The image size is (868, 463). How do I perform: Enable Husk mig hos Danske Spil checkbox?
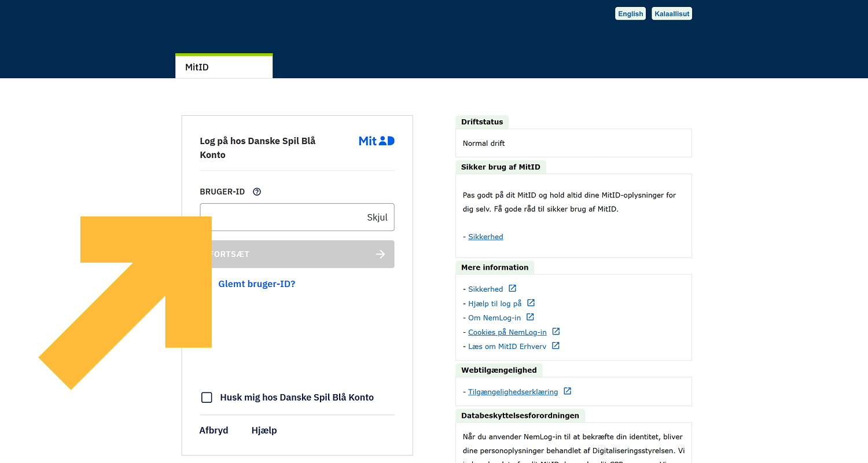207,397
